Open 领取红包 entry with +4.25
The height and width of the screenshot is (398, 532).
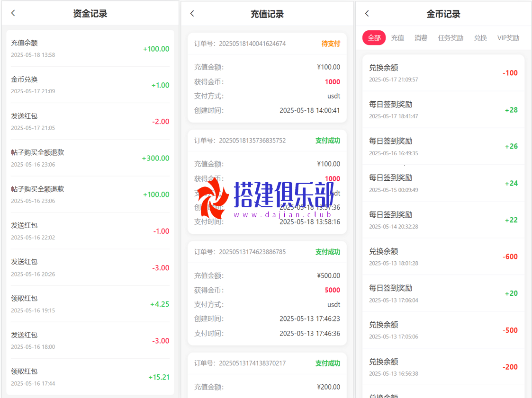coord(90,304)
